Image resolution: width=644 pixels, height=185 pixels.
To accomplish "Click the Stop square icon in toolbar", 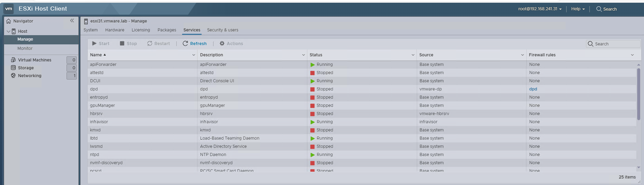I will coord(122,43).
